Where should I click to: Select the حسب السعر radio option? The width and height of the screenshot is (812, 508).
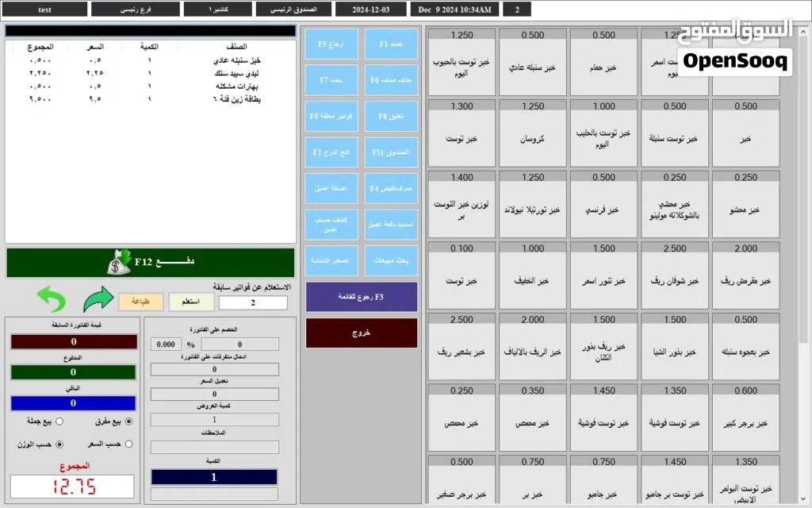click(x=129, y=444)
